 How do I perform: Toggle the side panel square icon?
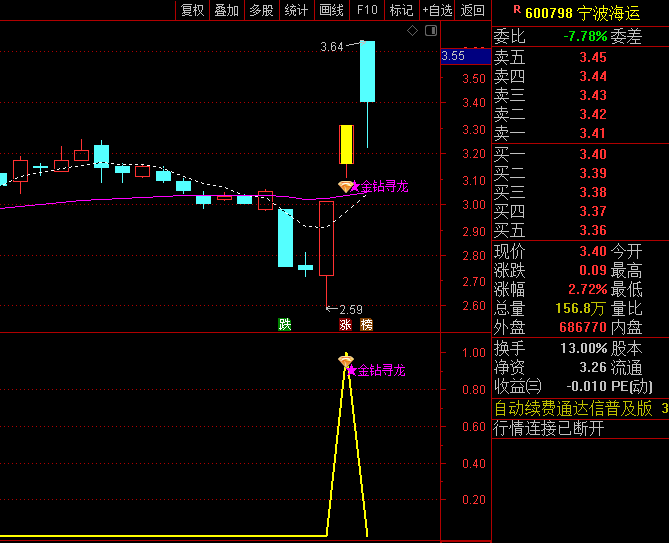431,31
